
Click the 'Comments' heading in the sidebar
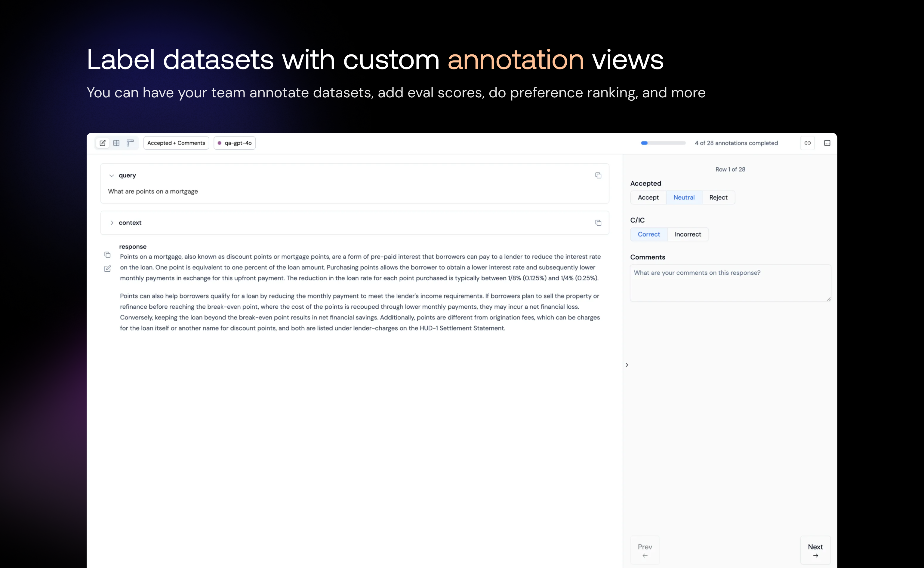648,257
